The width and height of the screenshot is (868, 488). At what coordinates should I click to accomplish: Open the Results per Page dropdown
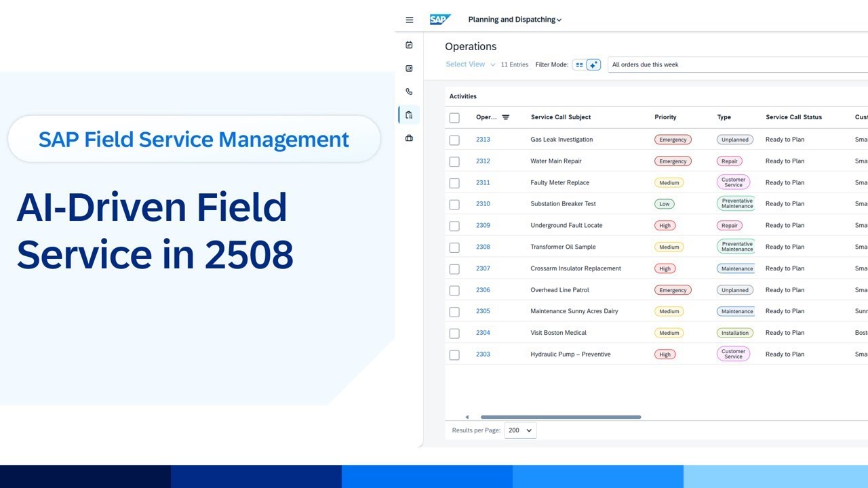tap(520, 430)
